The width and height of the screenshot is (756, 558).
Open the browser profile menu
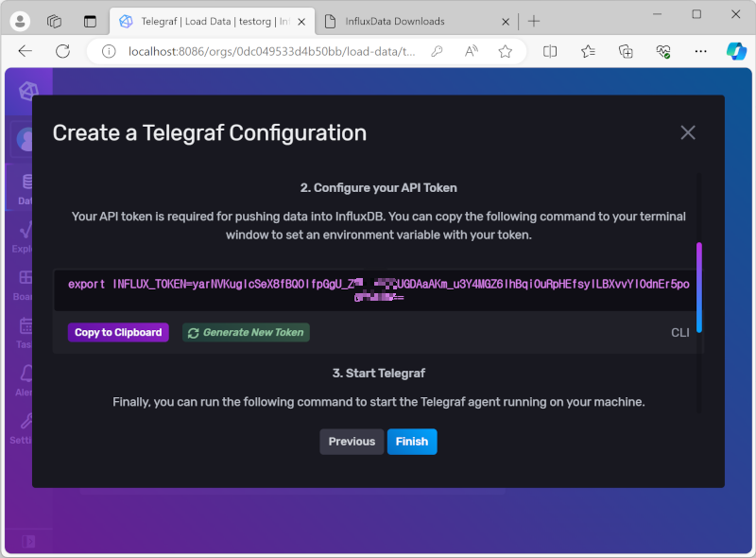coord(20,21)
